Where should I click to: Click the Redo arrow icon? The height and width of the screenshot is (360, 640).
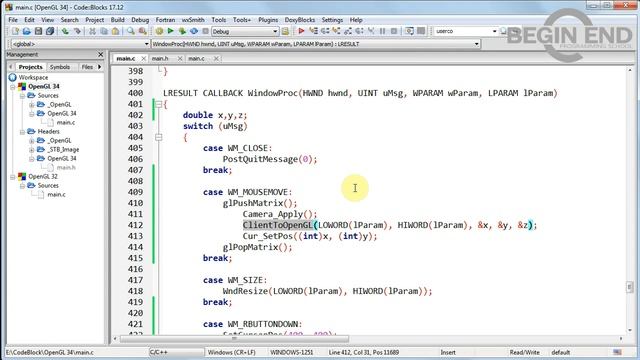77,31
